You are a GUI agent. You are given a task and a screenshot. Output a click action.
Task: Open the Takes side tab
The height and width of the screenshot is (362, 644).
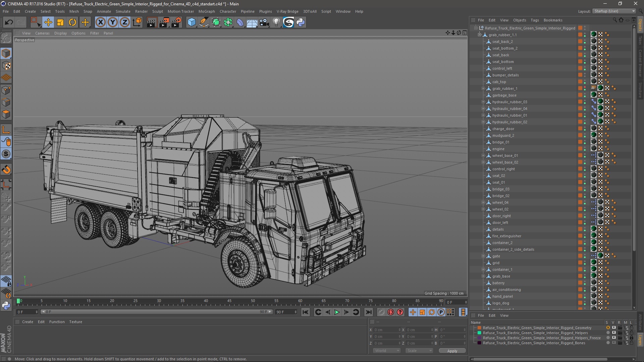point(640,41)
